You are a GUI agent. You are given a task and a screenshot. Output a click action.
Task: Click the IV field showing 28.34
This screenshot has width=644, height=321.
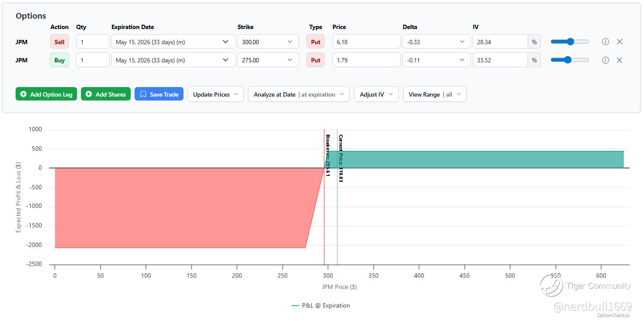pyautogui.click(x=500, y=42)
